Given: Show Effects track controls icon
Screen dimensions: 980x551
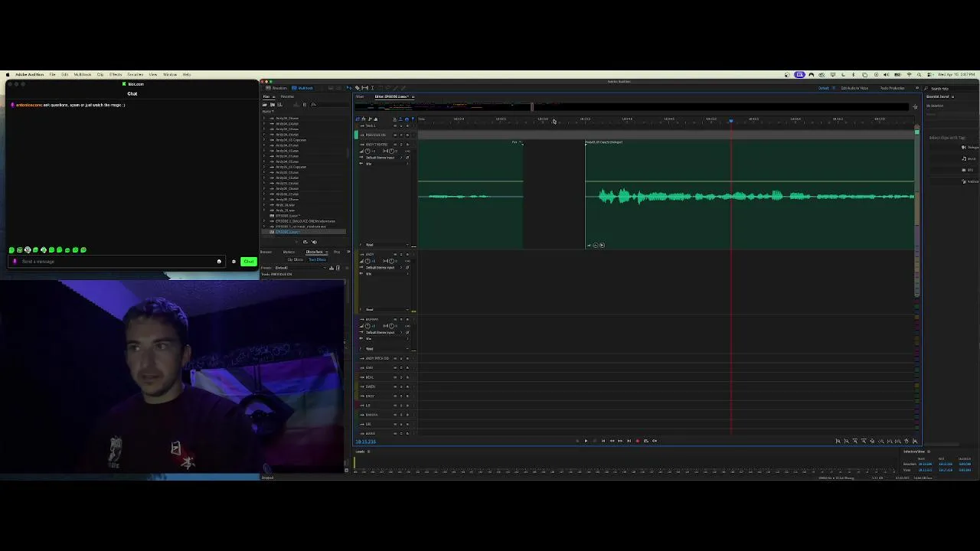Looking at the screenshot, I should coord(364,119).
